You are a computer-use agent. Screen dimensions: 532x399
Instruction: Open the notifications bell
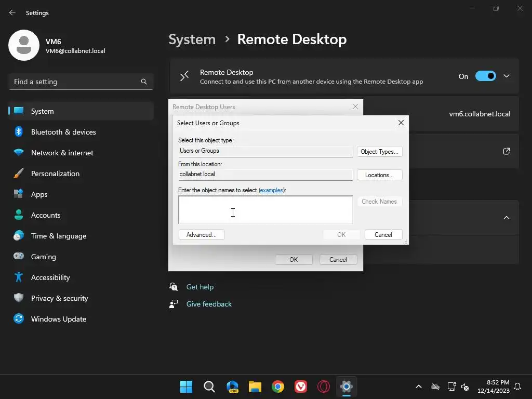[x=517, y=387]
